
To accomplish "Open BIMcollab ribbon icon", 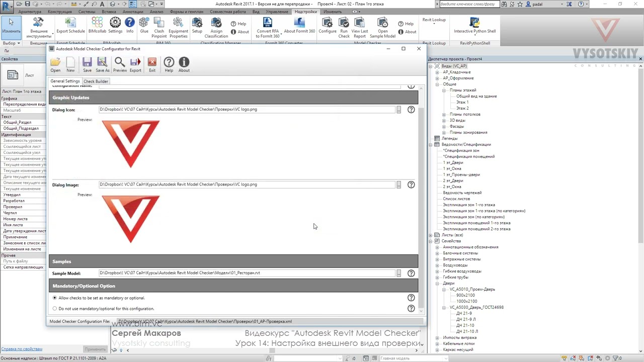I will [x=97, y=26].
